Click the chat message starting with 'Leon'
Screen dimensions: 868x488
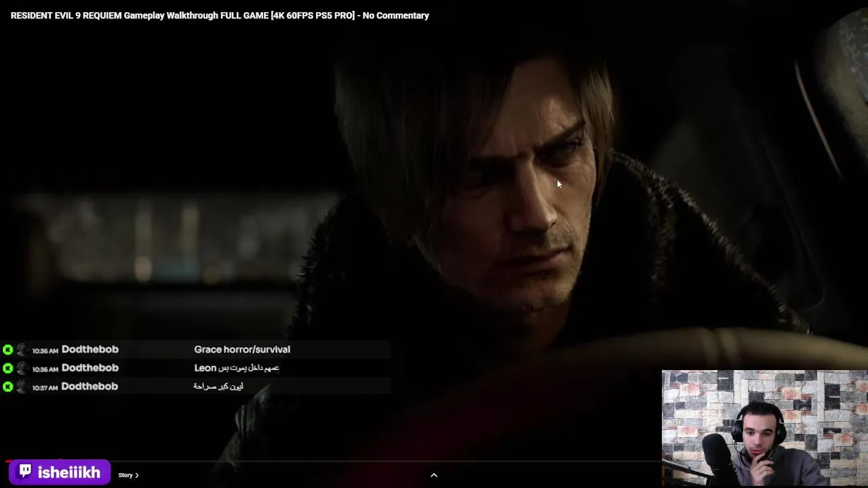pos(237,367)
